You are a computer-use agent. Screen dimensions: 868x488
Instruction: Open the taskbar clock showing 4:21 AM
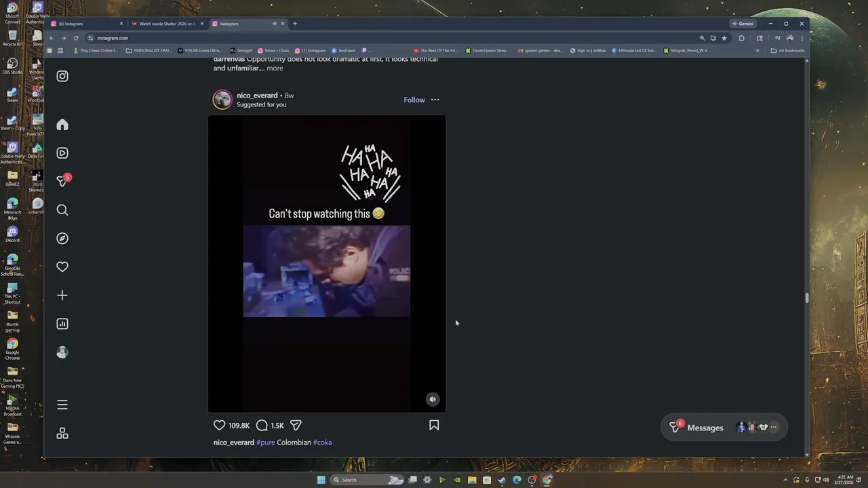844,480
